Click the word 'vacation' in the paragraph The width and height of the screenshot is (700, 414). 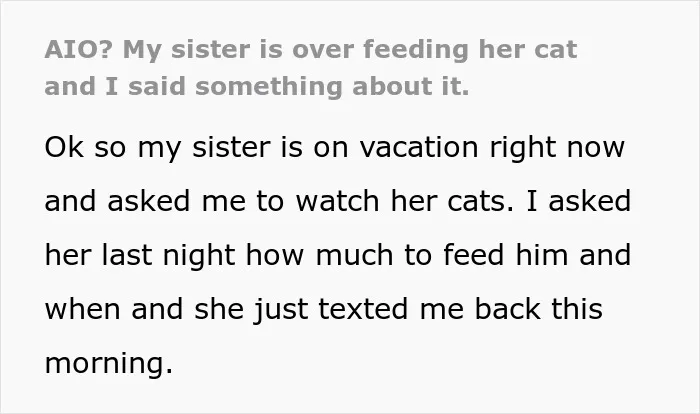point(419,147)
